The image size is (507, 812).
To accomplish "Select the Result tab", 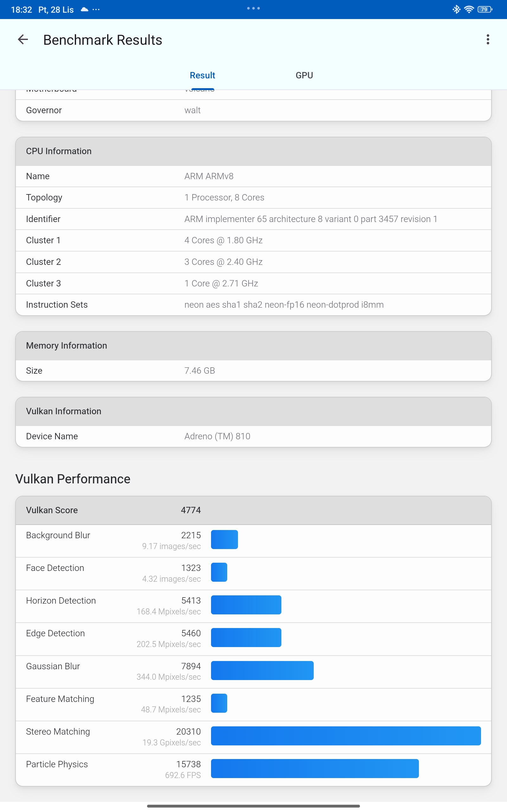I will (x=202, y=75).
